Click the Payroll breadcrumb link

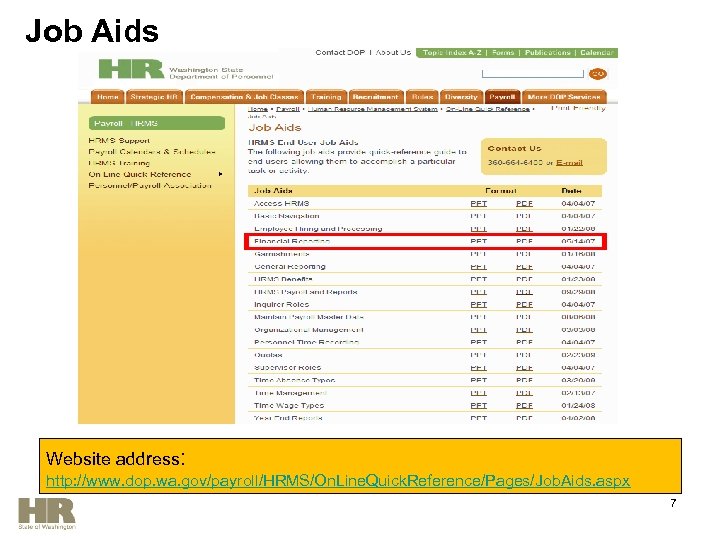pyautogui.click(x=288, y=109)
